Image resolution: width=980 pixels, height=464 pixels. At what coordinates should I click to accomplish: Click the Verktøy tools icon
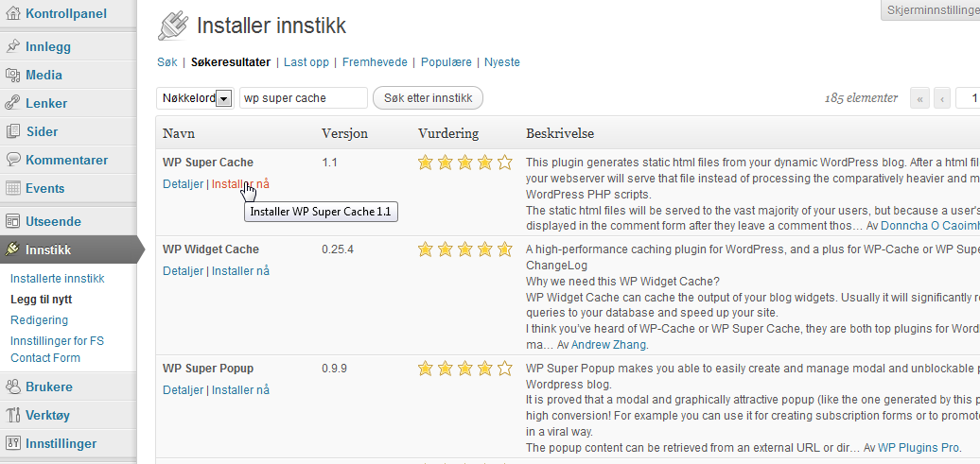(12, 415)
